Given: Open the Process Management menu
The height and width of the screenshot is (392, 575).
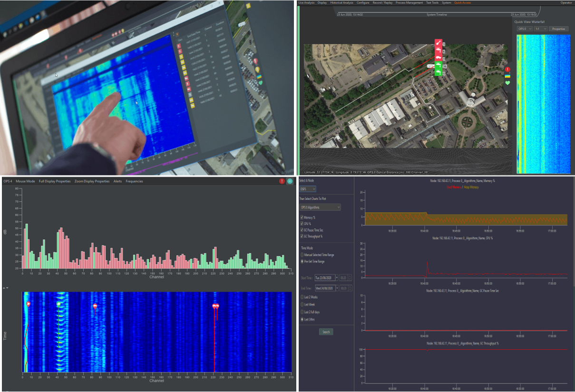Looking at the screenshot, I should coord(409,3).
